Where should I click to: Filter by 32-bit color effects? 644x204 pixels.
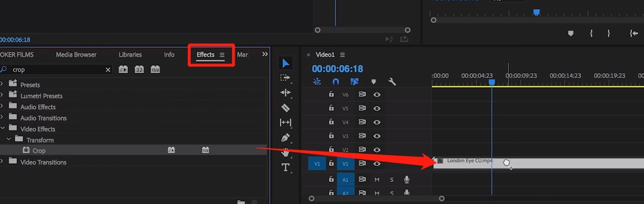coord(139,69)
